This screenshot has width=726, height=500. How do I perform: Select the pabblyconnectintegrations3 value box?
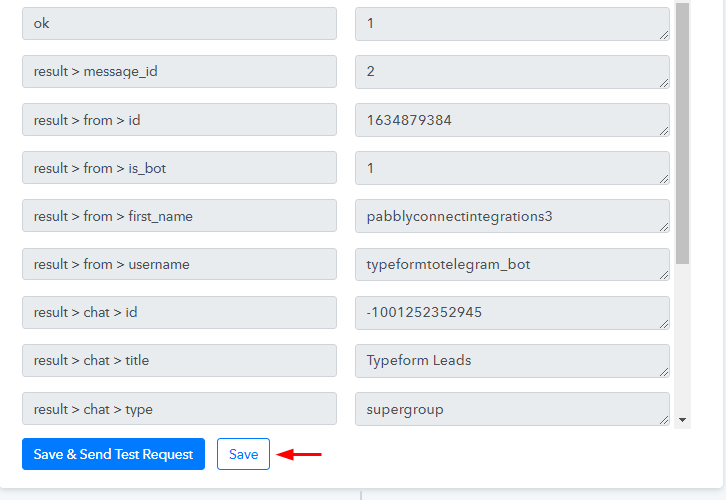point(512,216)
